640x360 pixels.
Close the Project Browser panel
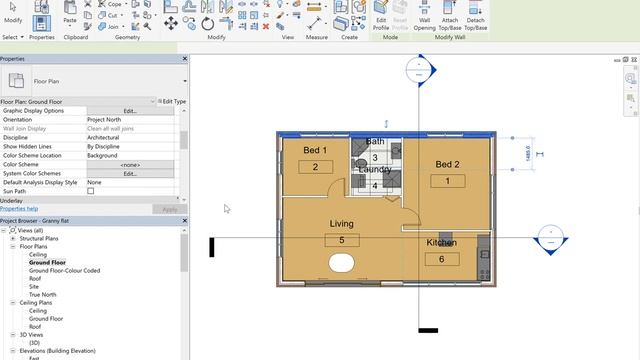[184, 220]
